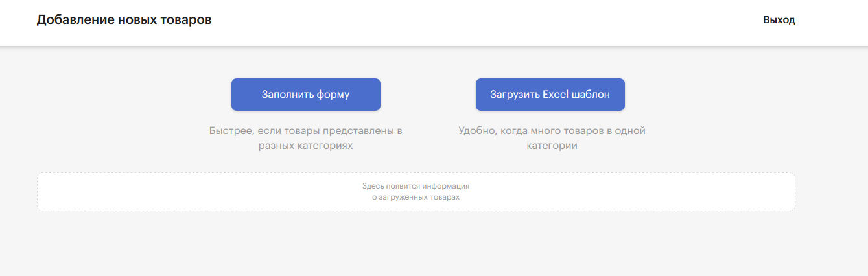Click the word "форму" on the fill button
The height and width of the screenshot is (276, 868).
click(333, 95)
